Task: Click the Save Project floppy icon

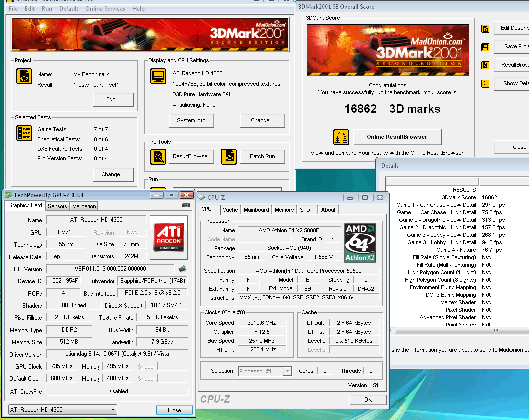Action: (x=485, y=47)
